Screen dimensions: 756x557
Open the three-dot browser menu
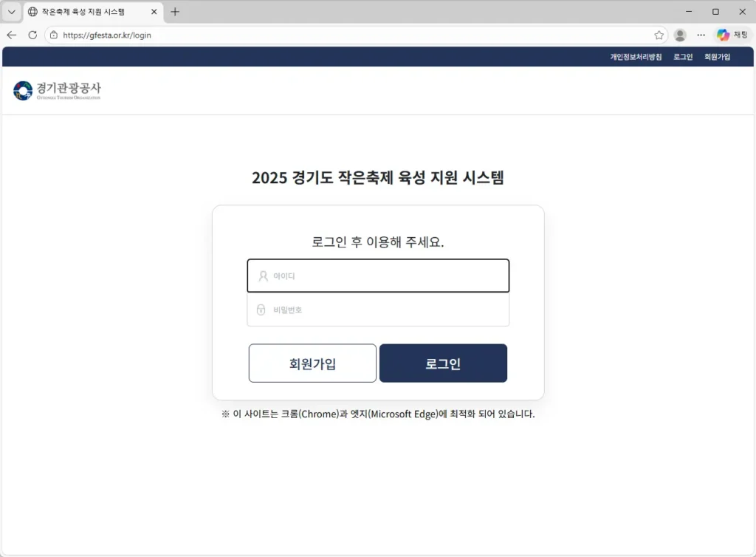pos(701,34)
